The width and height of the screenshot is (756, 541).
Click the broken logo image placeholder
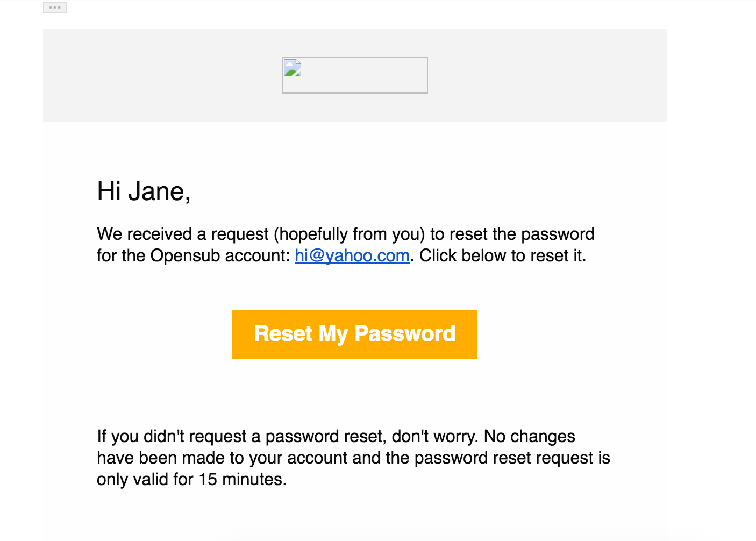point(354,75)
